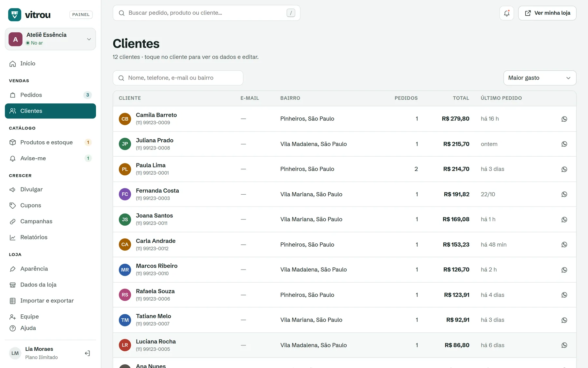The width and height of the screenshot is (588, 368).
Task: Click the CB avatar of Camila Barreto
Action: (x=125, y=119)
